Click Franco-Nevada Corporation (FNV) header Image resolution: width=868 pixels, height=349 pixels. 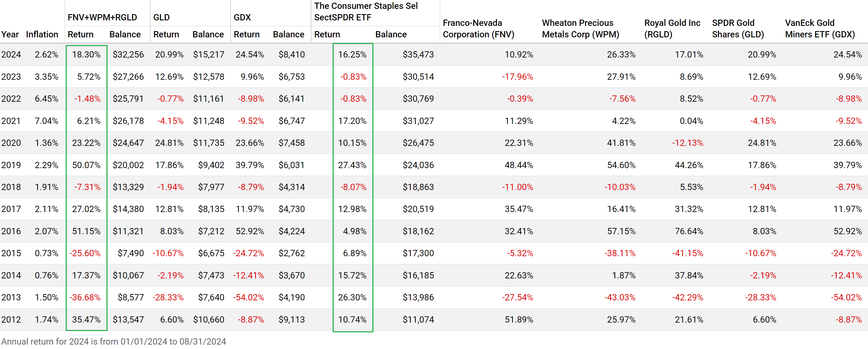(478, 29)
